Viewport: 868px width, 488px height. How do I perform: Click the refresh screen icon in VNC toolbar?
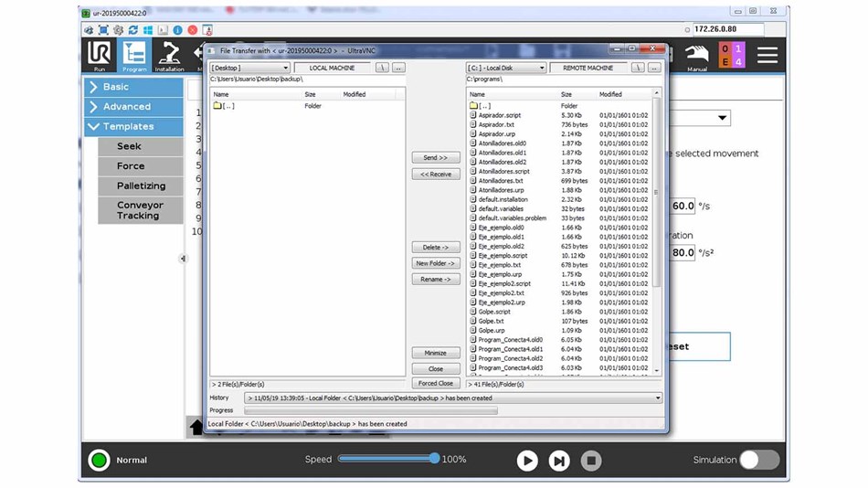[133, 30]
